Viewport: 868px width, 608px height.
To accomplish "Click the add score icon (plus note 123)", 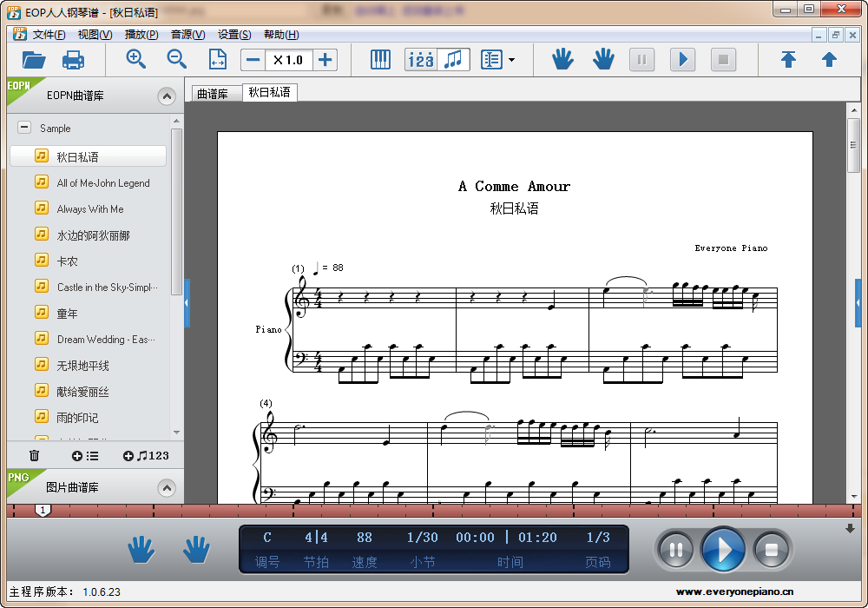I will pyautogui.click(x=146, y=456).
